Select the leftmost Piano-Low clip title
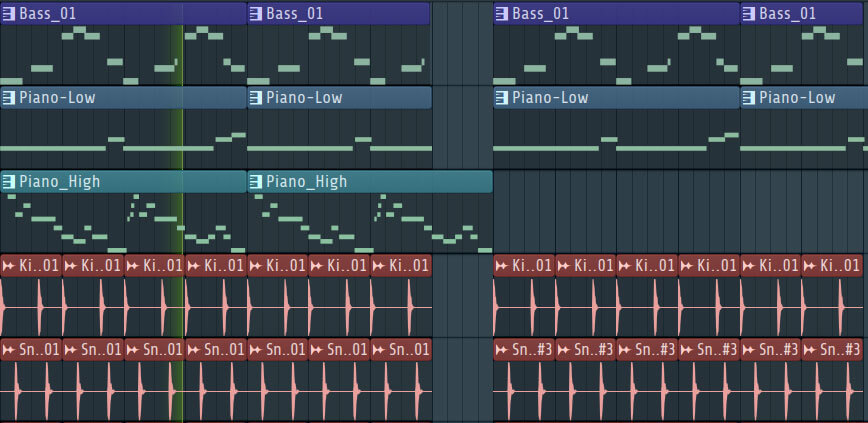This screenshot has width=868, height=423. [57, 98]
